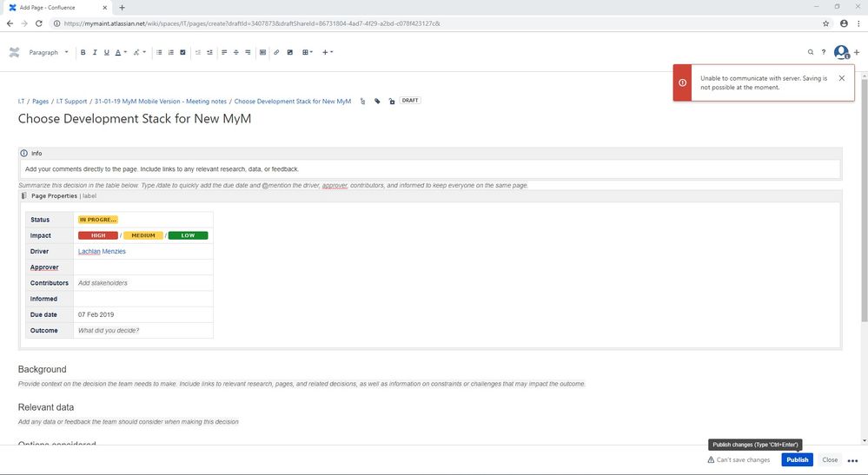Click the indent button
The image size is (868, 475).
pyautogui.click(x=209, y=52)
